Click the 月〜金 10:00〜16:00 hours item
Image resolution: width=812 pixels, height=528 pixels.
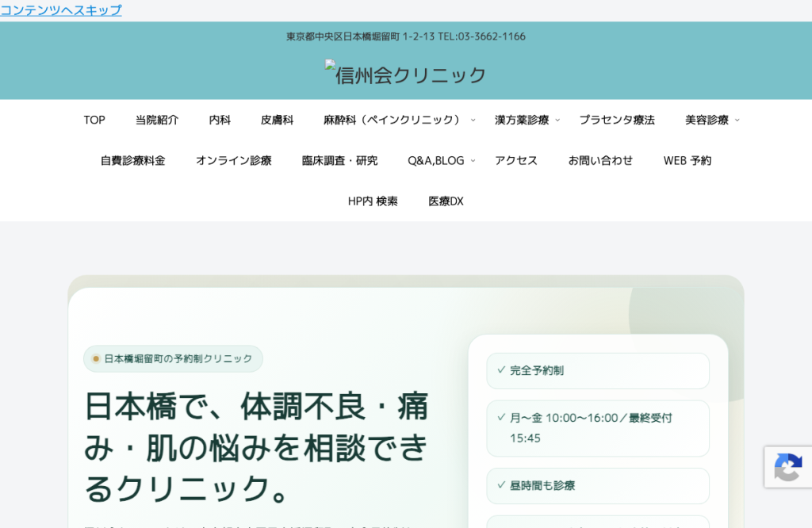pyautogui.click(x=598, y=428)
